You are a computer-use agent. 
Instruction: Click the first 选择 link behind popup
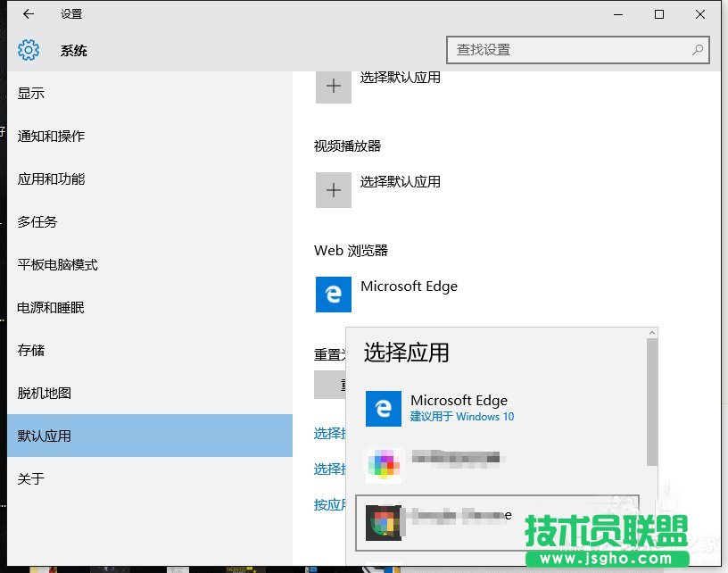[x=330, y=433]
